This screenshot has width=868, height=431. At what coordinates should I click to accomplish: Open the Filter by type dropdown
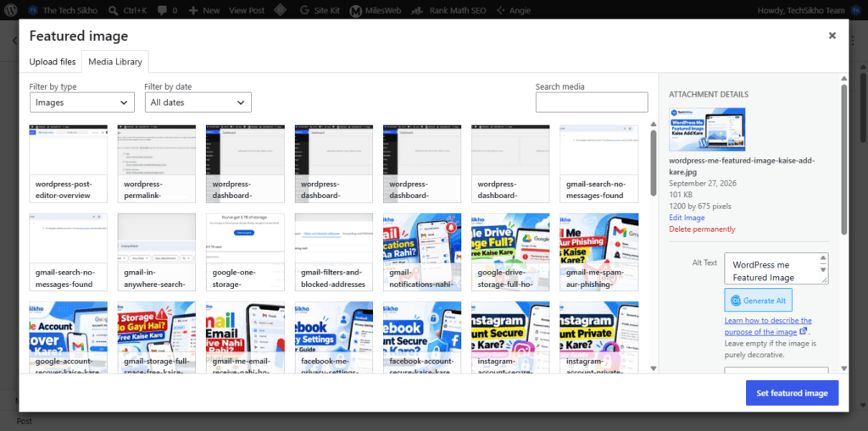82,102
